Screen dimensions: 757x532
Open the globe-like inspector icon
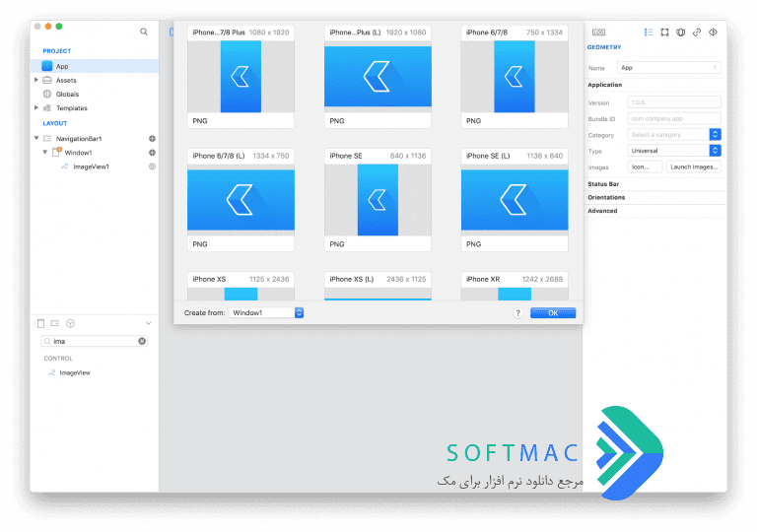click(x=681, y=33)
